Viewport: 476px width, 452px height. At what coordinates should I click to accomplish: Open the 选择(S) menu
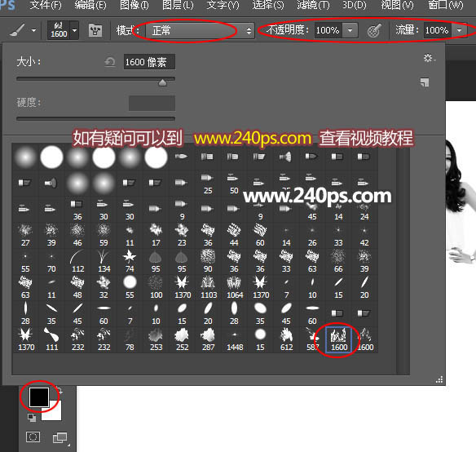pos(268,5)
